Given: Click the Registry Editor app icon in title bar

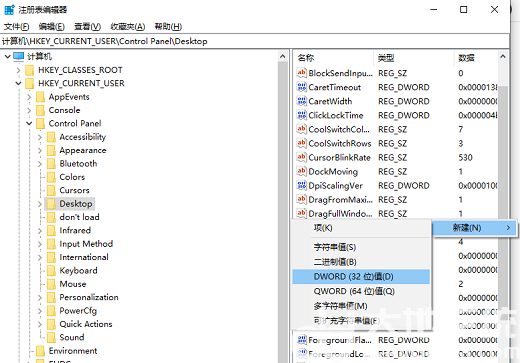Looking at the screenshot, I should click(x=9, y=10).
